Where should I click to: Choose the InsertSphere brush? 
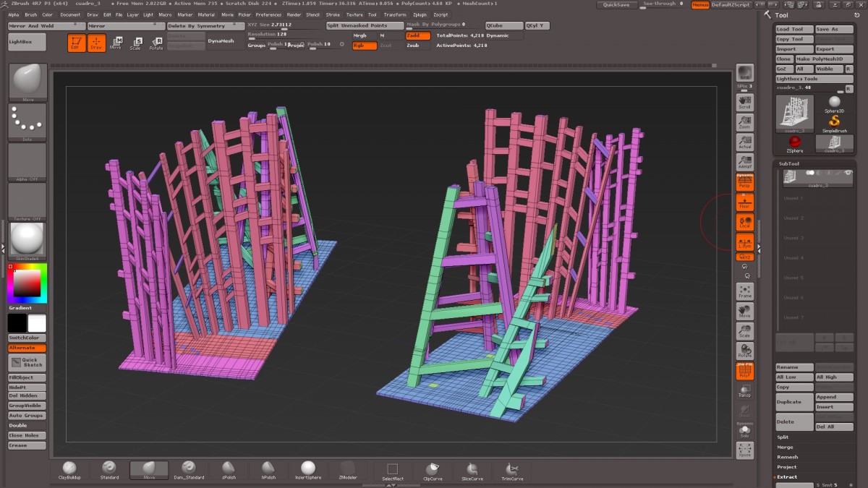(x=308, y=468)
